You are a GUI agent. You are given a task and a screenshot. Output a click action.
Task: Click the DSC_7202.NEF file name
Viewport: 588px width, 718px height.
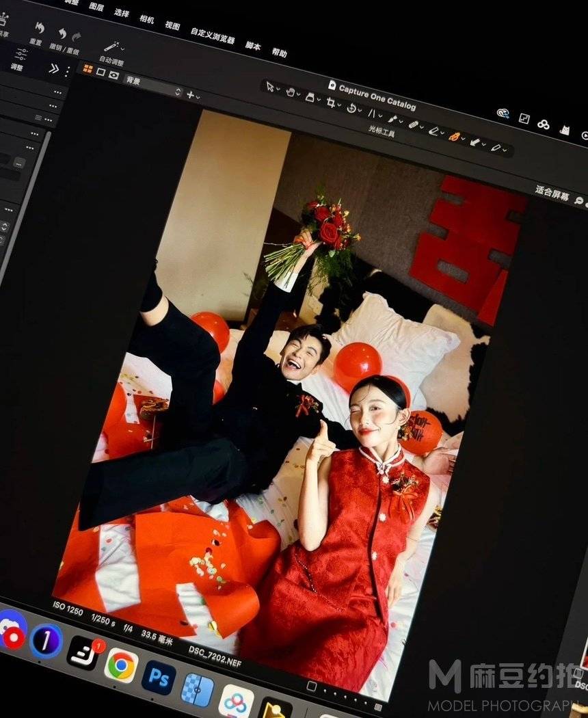tap(214, 656)
